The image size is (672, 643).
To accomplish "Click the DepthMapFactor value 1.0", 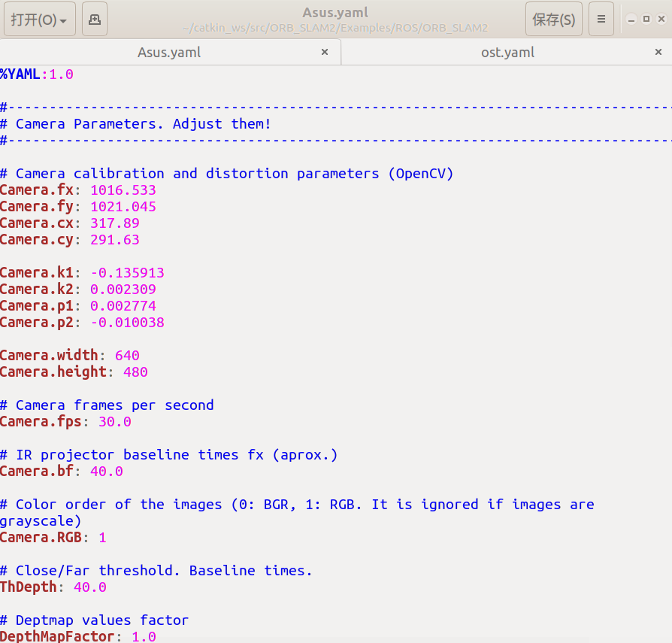I will [144, 636].
